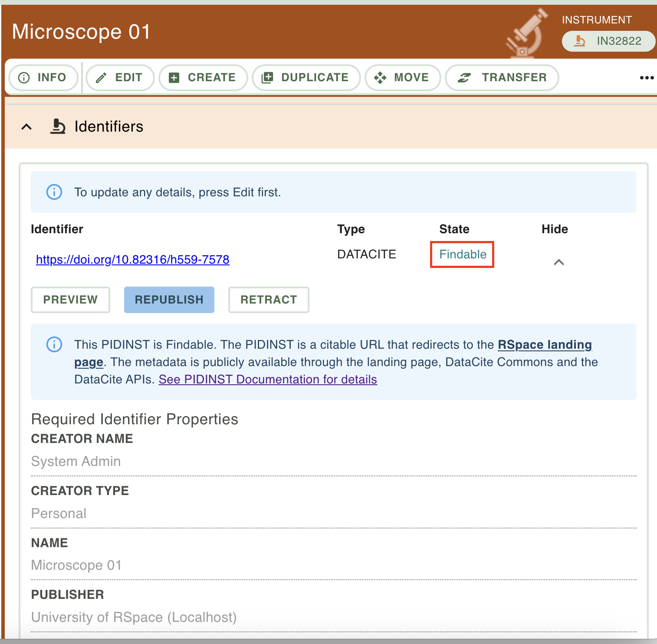Open See PIDINST Documentation for details link
657x644 pixels.
pos(268,380)
